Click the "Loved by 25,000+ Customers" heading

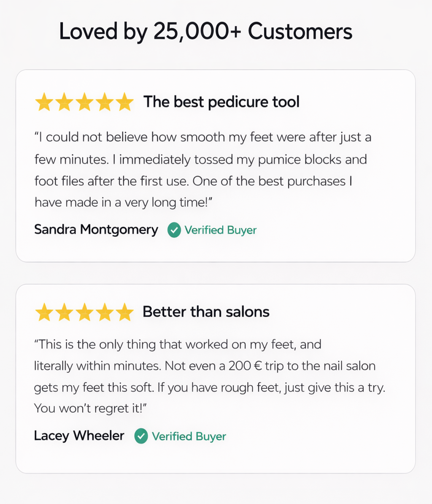tap(205, 32)
